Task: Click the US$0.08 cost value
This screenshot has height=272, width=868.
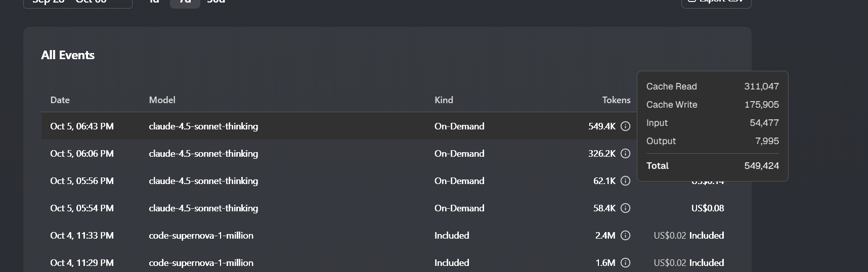Action: click(707, 208)
